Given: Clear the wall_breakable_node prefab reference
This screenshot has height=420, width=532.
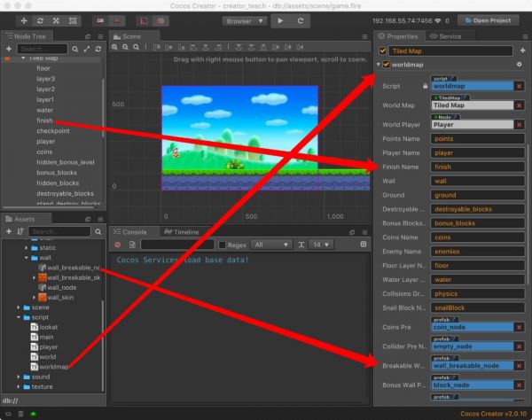Looking at the screenshot, I should coord(519,366).
